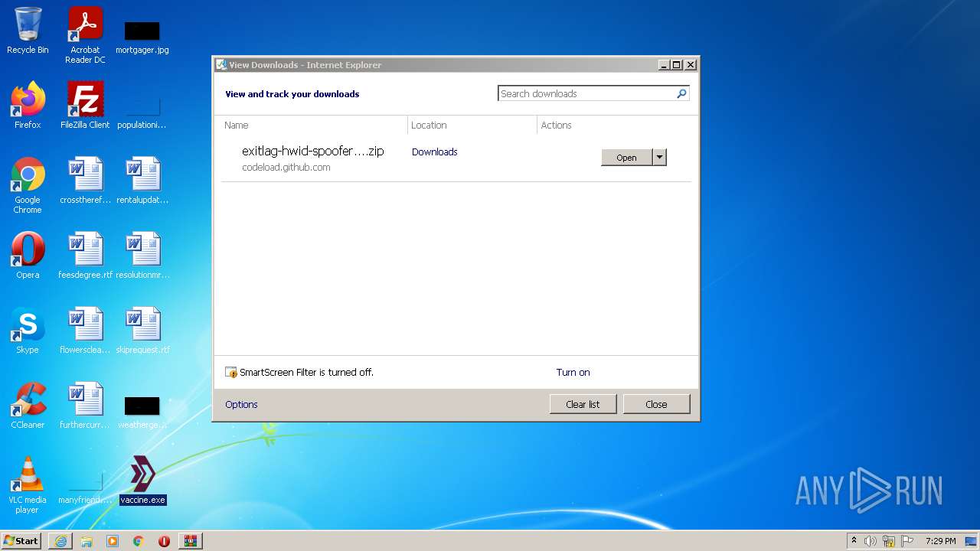Select the rentalupdat document icon
980x551 pixels.
(142, 181)
